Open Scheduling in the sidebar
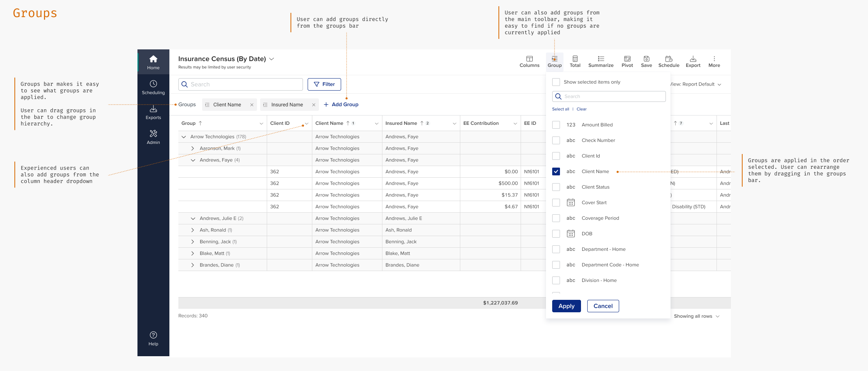This screenshot has height=371, width=868. click(153, 87)
